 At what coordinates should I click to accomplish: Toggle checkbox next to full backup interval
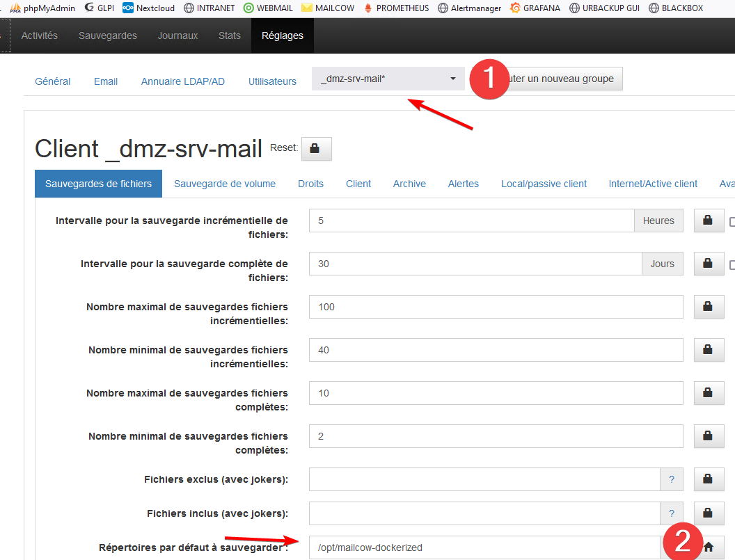(x=732, y=265)
